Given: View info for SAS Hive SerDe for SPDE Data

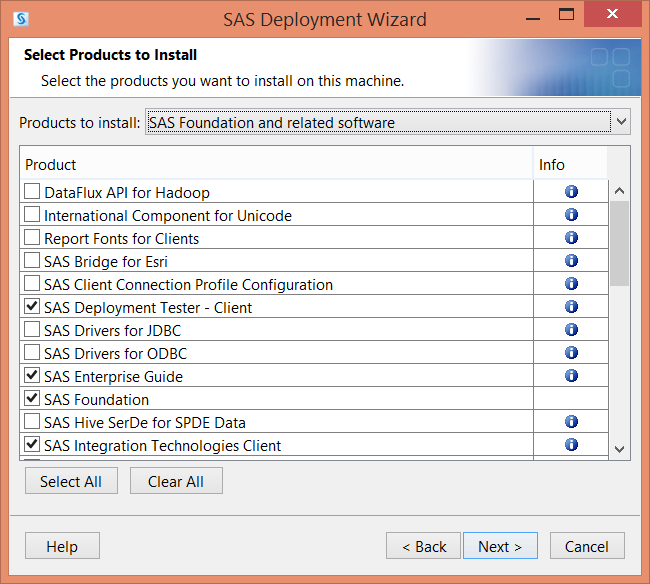Looking at the screenshot, I should [571, 422].
